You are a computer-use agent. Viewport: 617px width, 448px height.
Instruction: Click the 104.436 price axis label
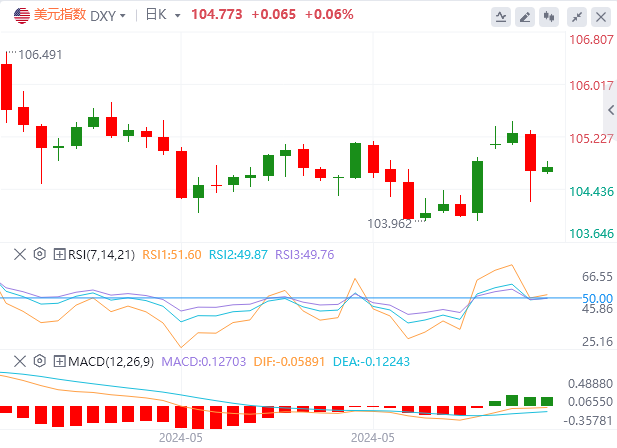point(591,192)
